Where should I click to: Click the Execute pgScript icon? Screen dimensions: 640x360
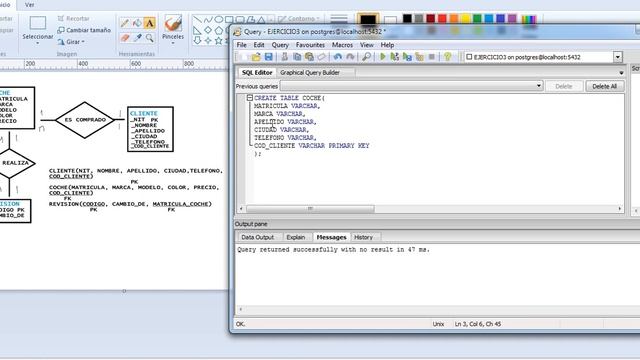[394, 57]
